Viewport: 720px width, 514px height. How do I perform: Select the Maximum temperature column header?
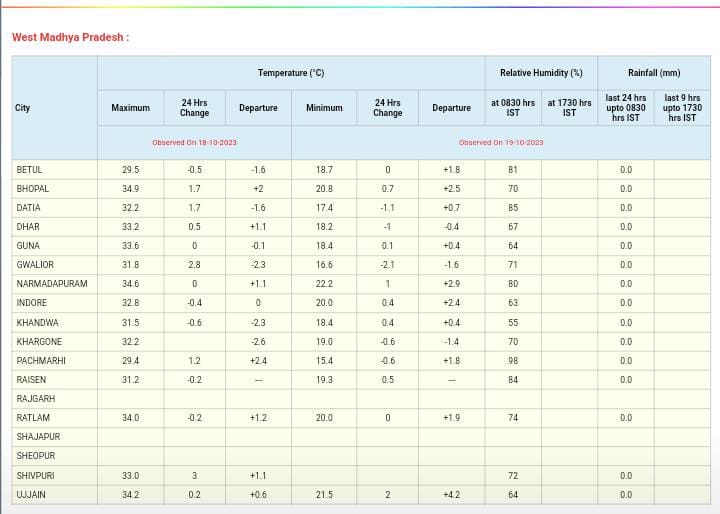click(130, 108)
